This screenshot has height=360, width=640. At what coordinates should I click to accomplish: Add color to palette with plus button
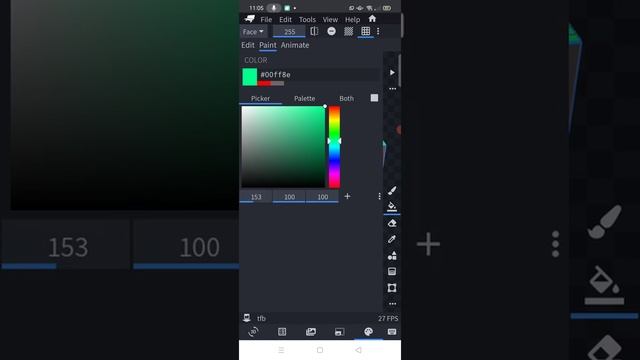pyautogui.click(x=347, y=196)
